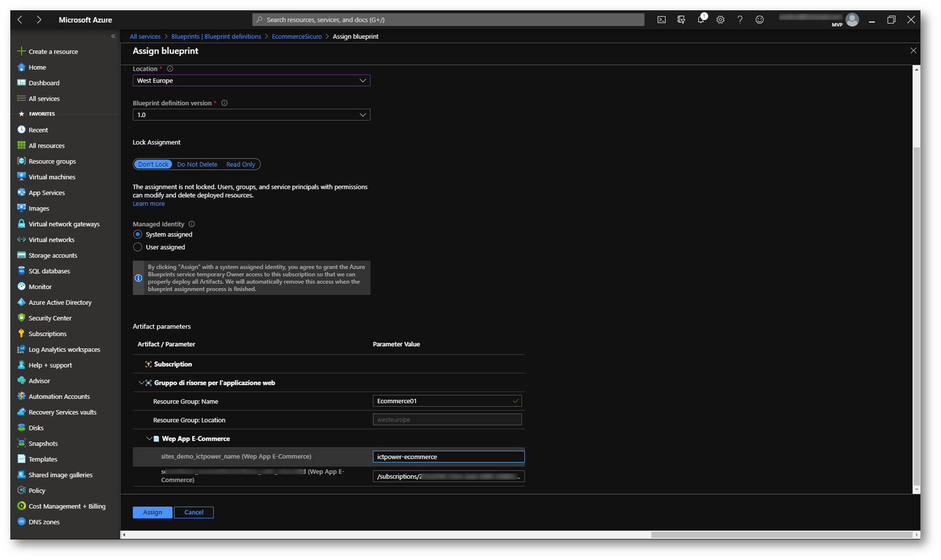941x560 pixels.
Task: Collapse Gruppo di risorse artifact group
Action: (141, 383)
